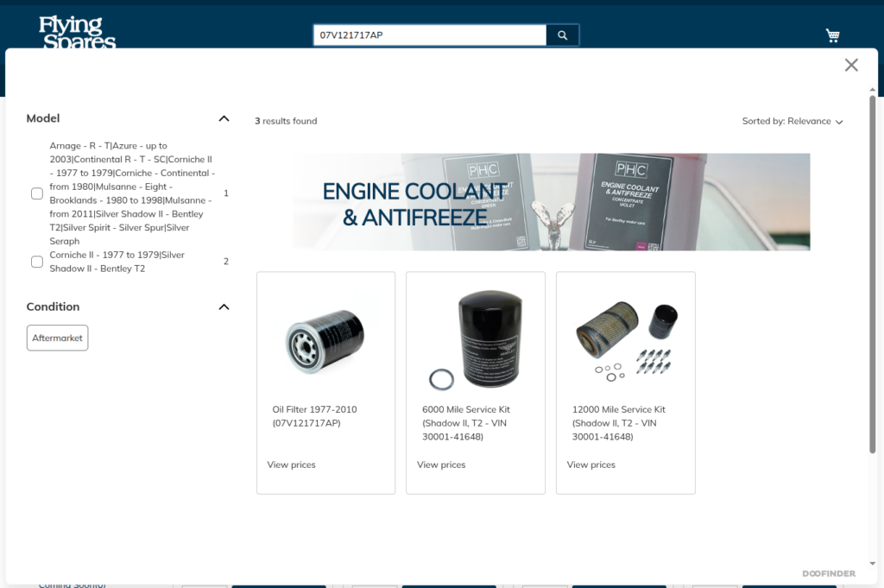Viewport: 884px width, 588px height.
Task: Check the Corniche II - Silver Shadow II filter
Action: click(36, 262)
